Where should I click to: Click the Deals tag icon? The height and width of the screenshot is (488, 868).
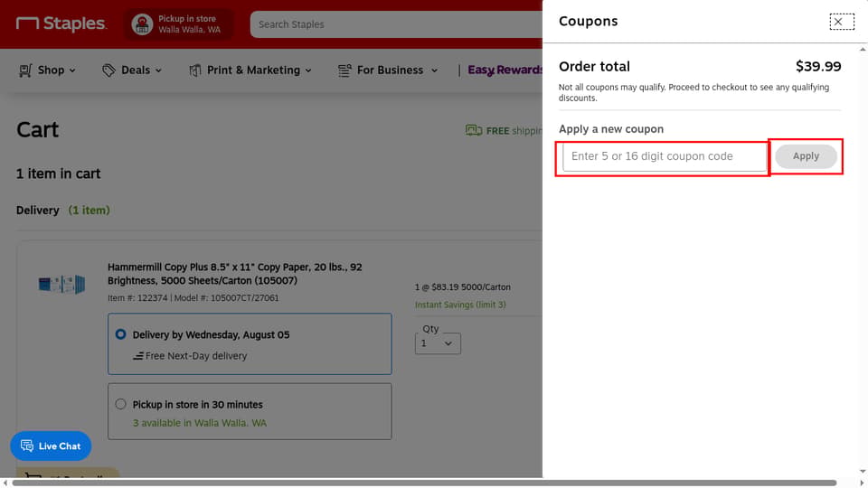click(x=108, y=70)
